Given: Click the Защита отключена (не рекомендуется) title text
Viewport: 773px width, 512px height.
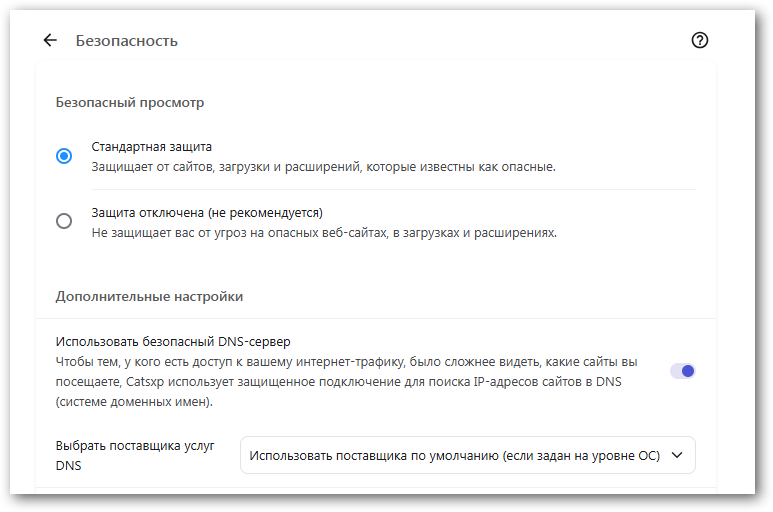Looking at the screenshot, I should 207,212.
